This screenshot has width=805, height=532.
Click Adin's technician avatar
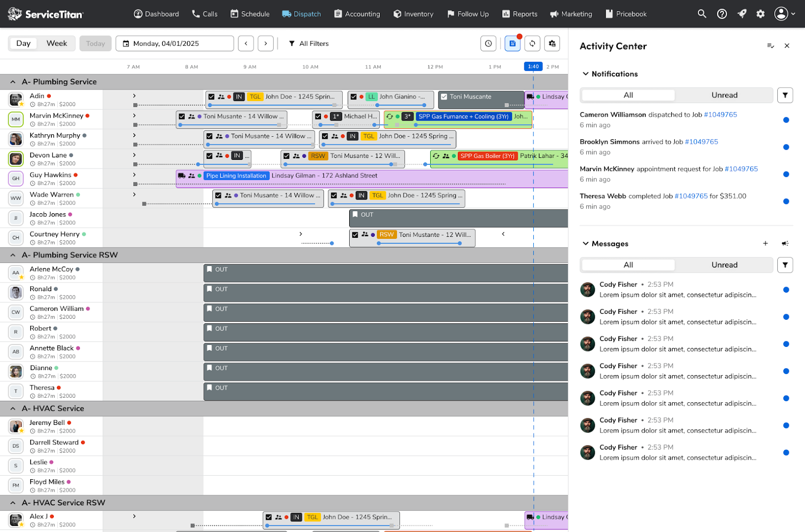tap(16, 100)
